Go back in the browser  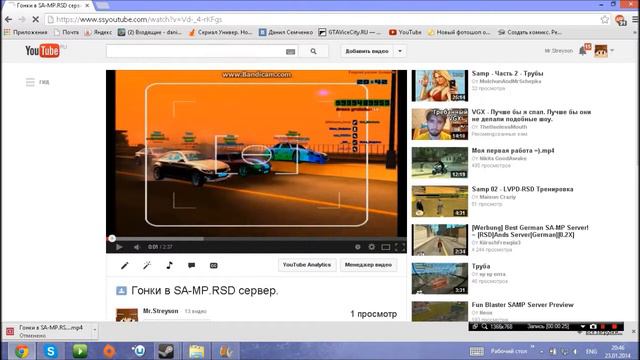click(8, 20)
